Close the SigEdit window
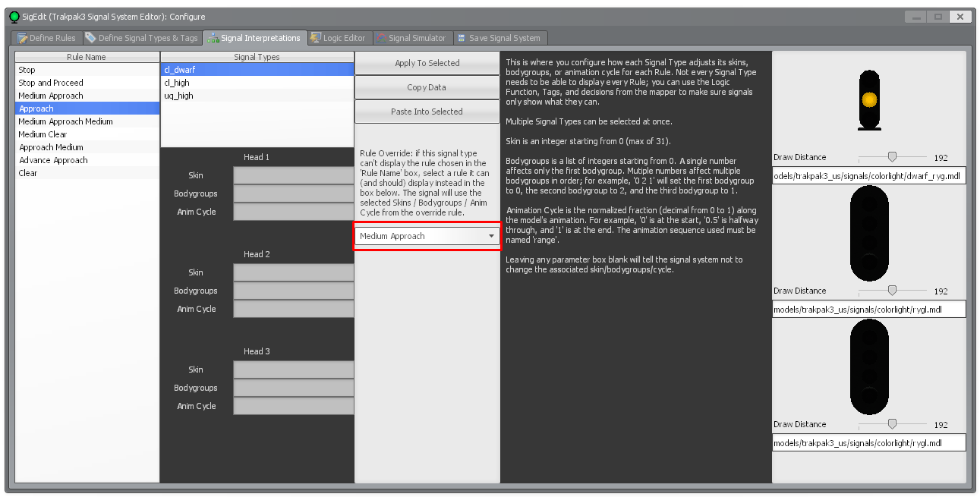This screenshot has height=497, width=980. coord(962,17)
